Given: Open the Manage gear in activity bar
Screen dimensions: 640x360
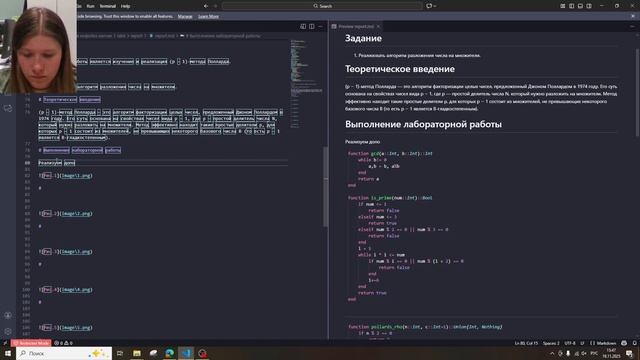Looking at the screenshot, I should coord(8,331).
